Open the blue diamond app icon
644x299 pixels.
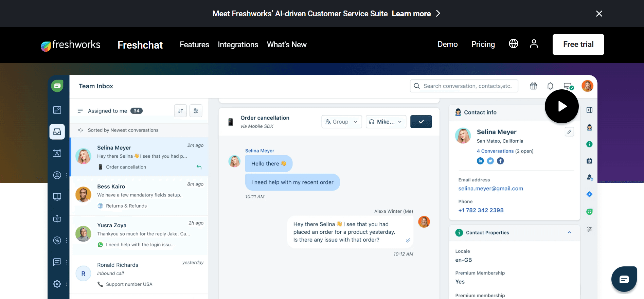click(x=589, y=194)
